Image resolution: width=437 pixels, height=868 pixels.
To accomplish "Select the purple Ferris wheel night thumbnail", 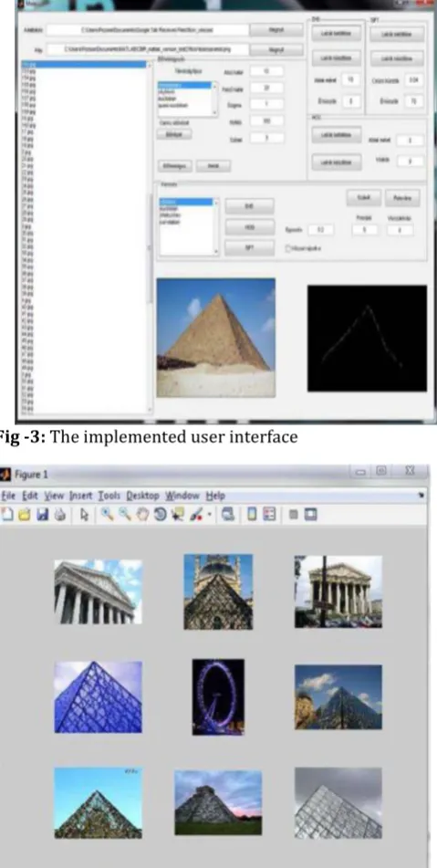I will coord(218,696).
